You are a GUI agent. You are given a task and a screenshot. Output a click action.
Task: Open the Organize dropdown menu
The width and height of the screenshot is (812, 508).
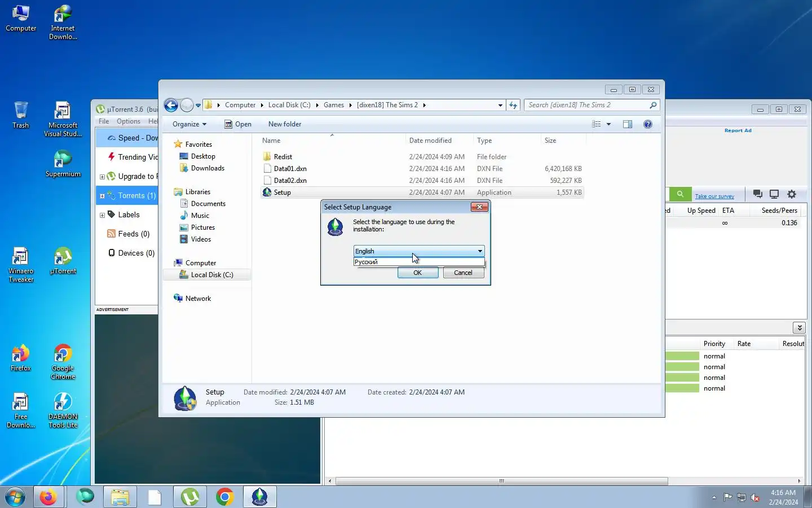[x=189, y=124]
